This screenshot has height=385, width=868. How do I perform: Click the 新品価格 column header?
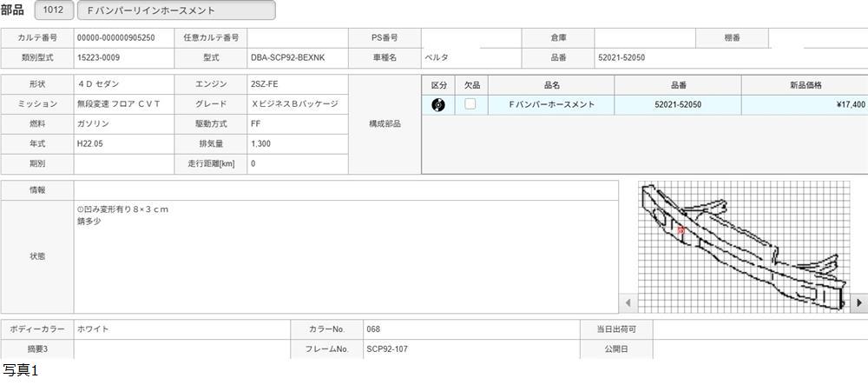point(805,85)
